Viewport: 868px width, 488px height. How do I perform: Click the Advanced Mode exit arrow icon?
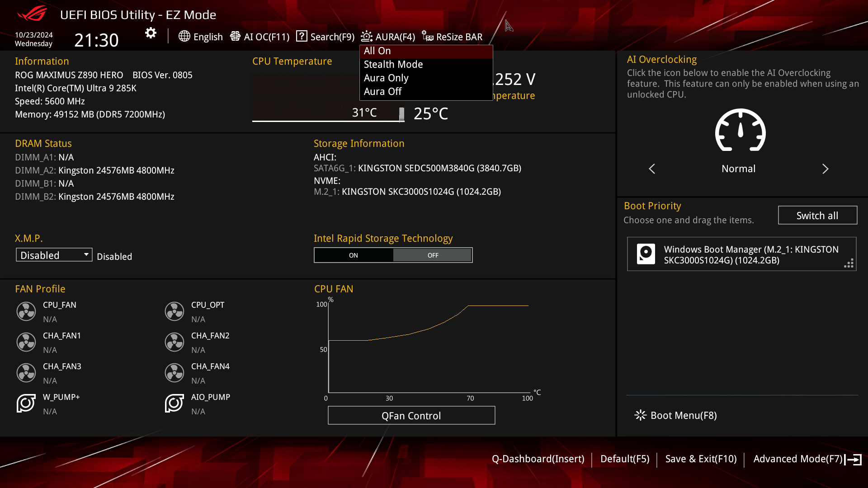tap(853, 460)
